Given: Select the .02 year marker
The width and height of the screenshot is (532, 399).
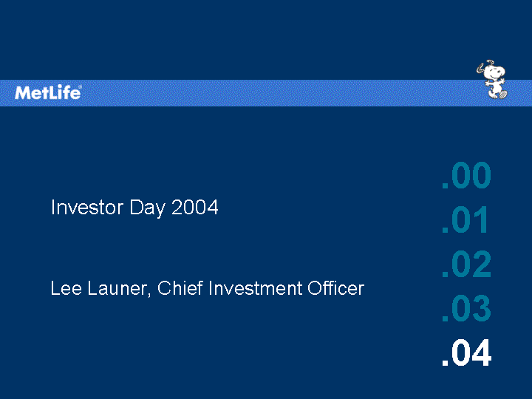Looking at the screenshot, I should (x=466, y=264).
